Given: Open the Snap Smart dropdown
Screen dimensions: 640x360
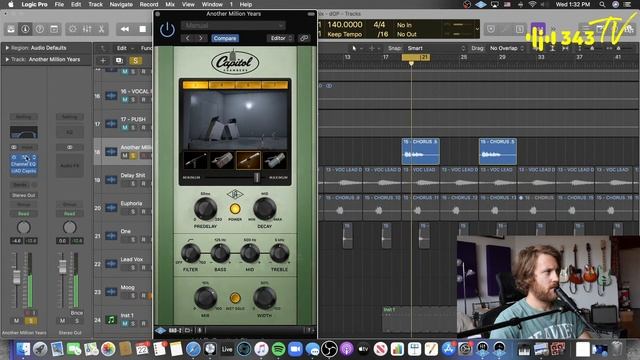Looking at the screenshot, I should tap(436, 48).
